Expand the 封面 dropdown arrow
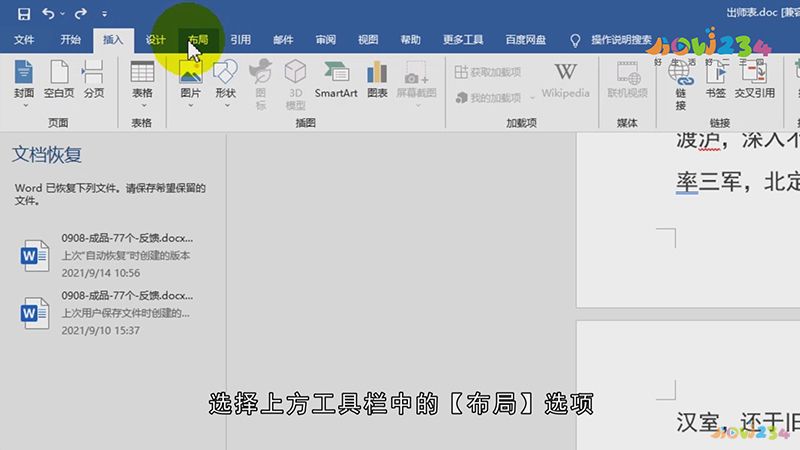 click(x=25, y=106)
